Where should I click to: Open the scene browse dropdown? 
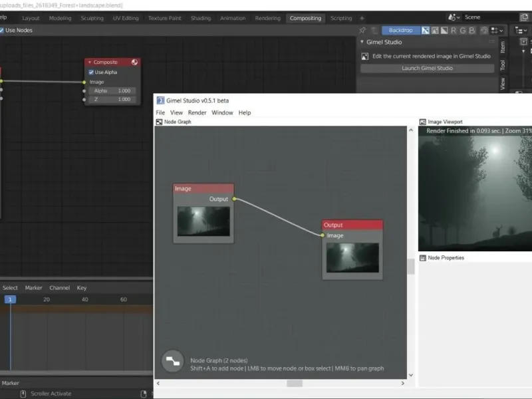click(x=455, y=17)
